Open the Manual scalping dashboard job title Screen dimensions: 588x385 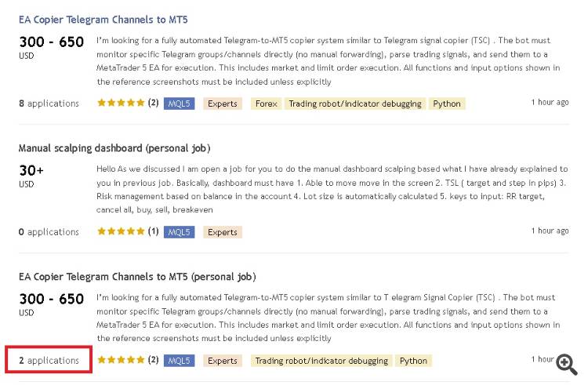pos(114,148)
